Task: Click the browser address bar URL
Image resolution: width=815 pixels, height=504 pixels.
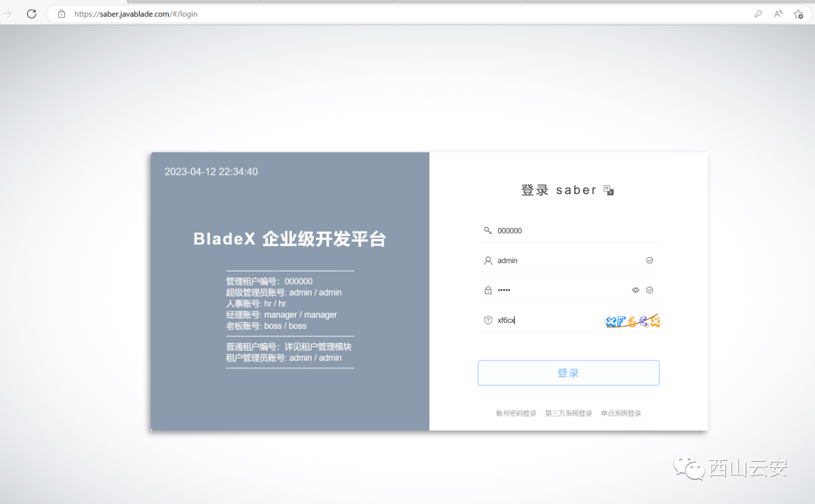Action: click(x=136, y=14)
